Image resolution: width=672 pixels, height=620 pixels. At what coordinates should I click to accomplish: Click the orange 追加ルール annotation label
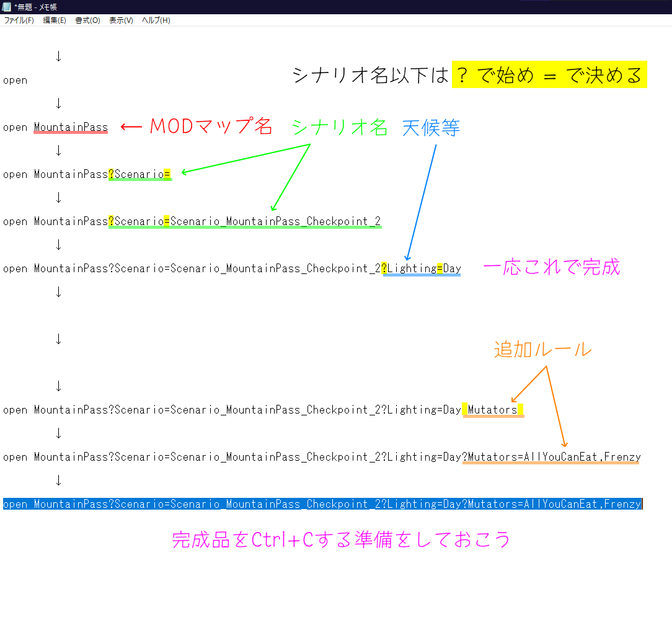(542, 350)
